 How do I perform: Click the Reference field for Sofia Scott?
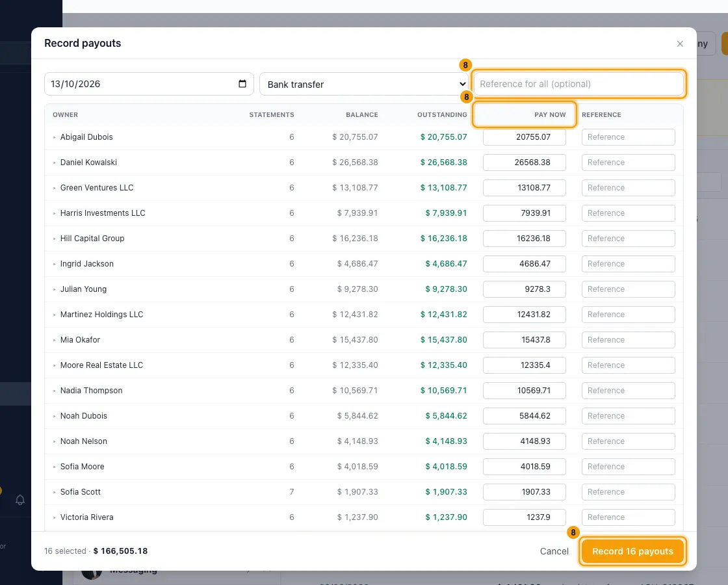[x=628, y=491]
